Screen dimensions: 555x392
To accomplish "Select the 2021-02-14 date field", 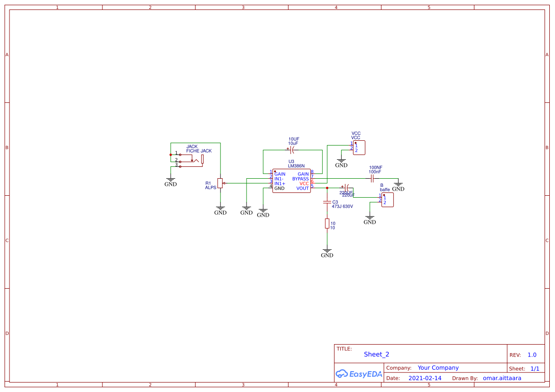I will coord(424,378).
